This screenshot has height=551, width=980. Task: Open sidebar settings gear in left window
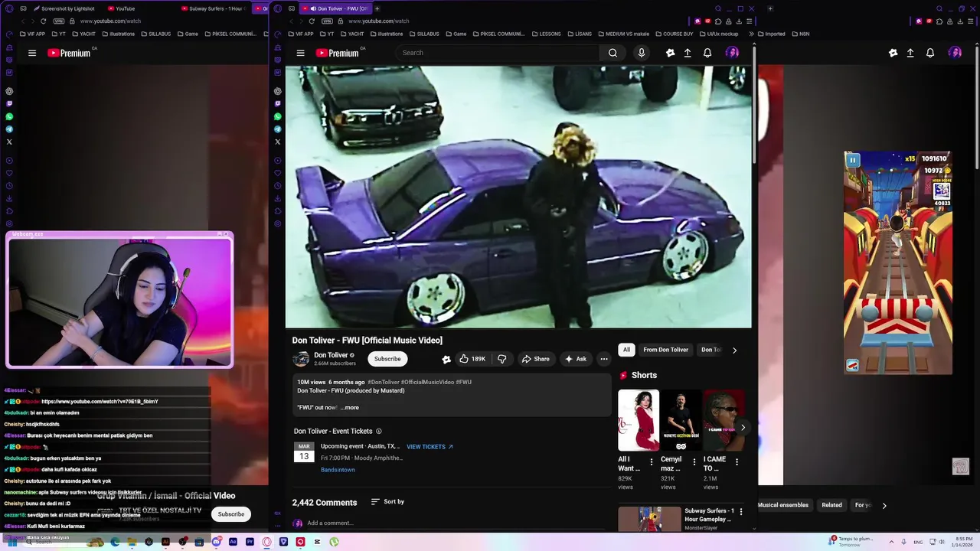pos(9,223)
